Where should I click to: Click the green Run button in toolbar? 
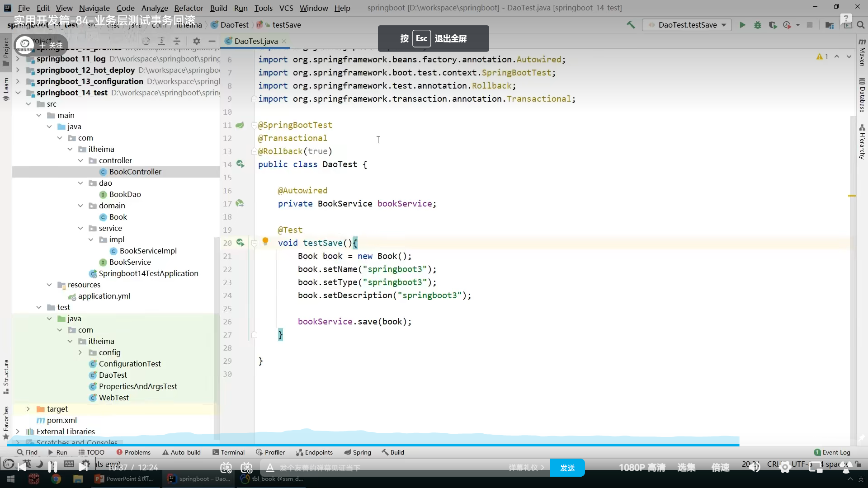[x=742, y=25]
